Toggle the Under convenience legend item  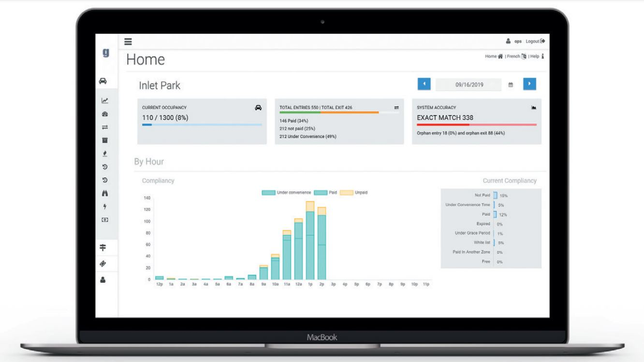coord(268,192)
